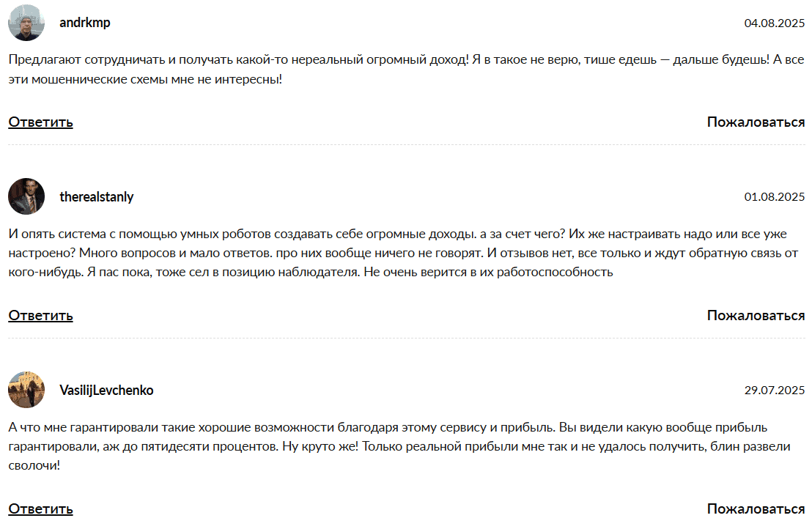Click andrkmp's profile avatar

click(26, 23)
